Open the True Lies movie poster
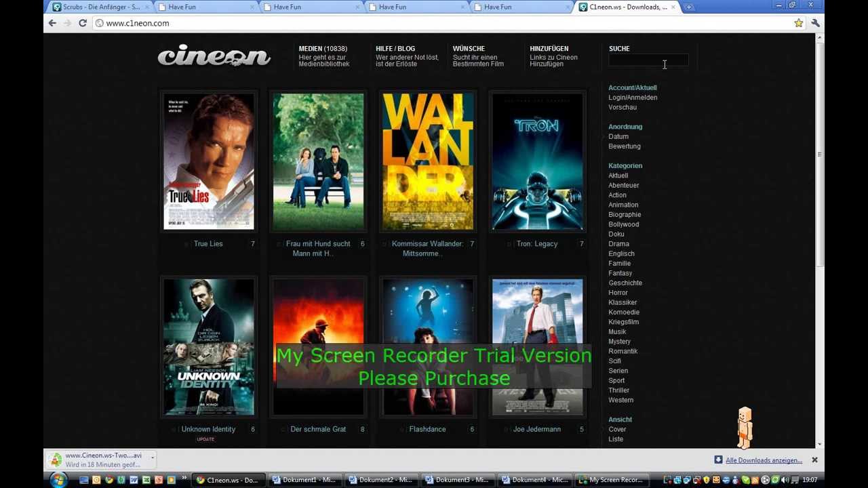Viewport: 868px width, 488px height. (209, 161)
